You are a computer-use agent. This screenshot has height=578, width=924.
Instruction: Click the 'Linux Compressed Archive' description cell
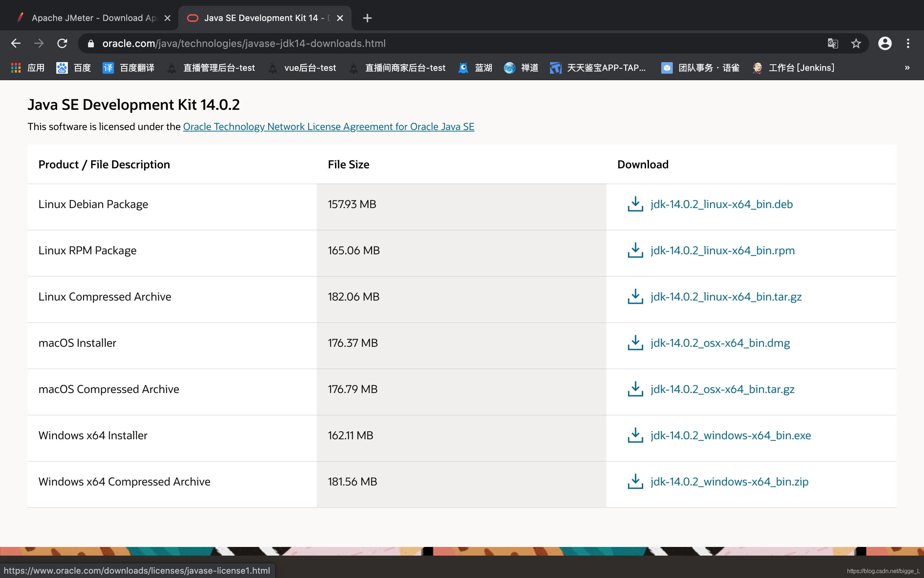pos(172,299)
